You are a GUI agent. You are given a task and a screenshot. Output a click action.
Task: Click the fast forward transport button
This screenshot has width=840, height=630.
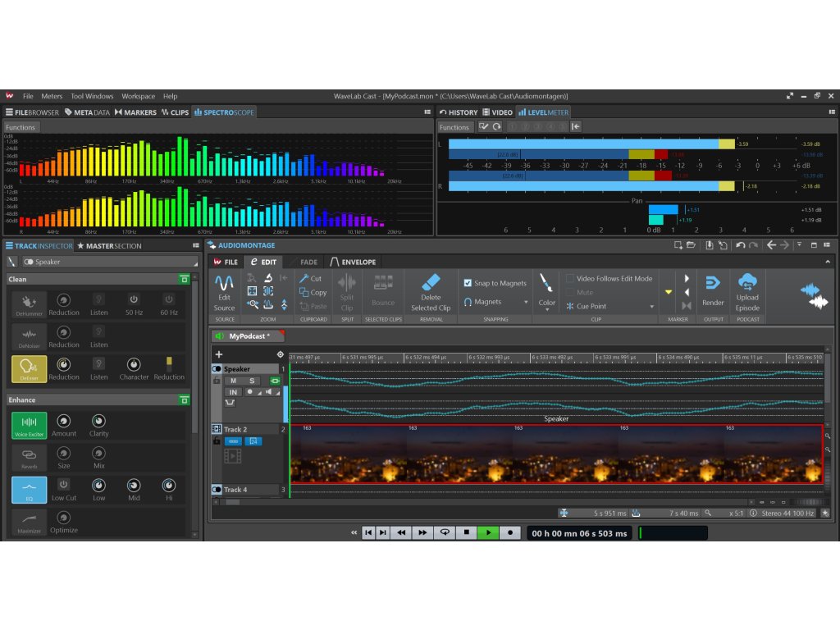(x=422, y=532)
